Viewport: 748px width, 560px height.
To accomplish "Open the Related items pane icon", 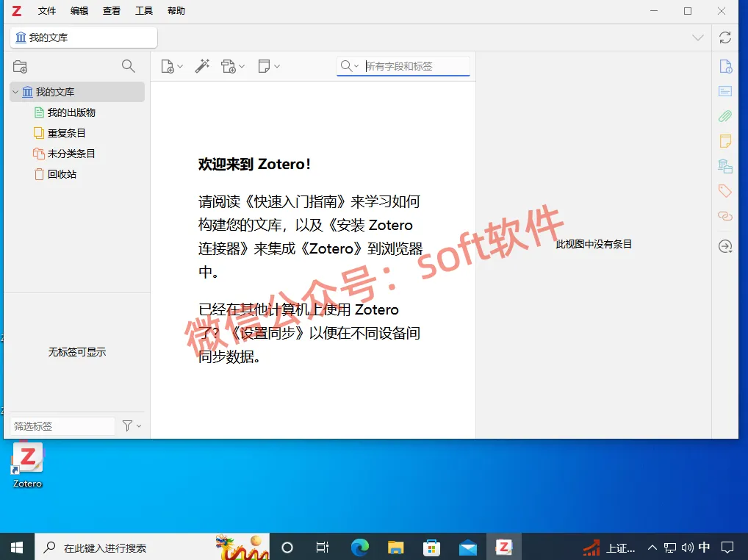I will click(725, 216).
